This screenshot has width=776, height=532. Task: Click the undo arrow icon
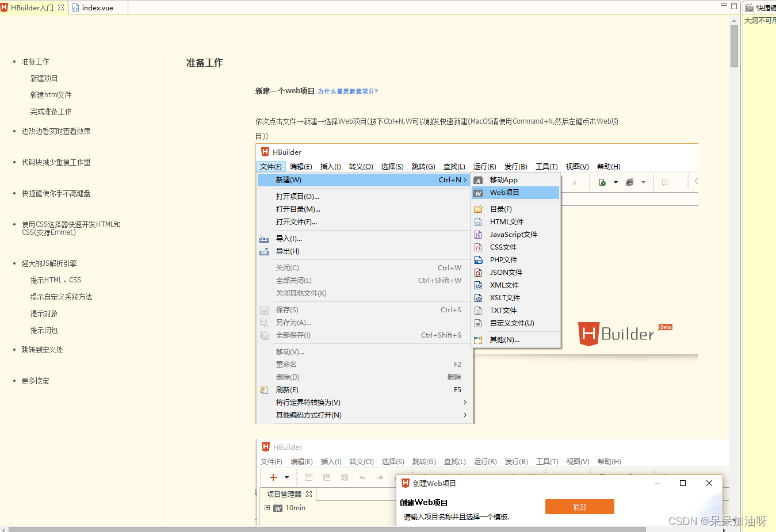point(362,477)
